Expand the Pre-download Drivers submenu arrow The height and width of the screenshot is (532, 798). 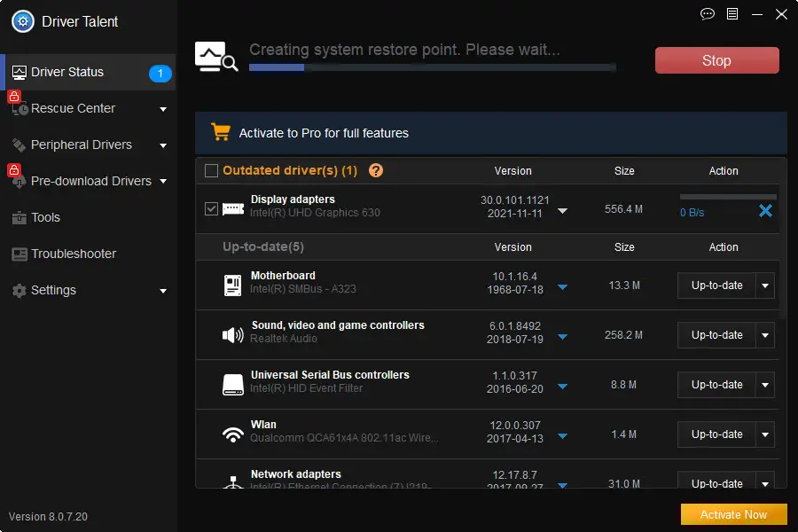click(163, 181)
